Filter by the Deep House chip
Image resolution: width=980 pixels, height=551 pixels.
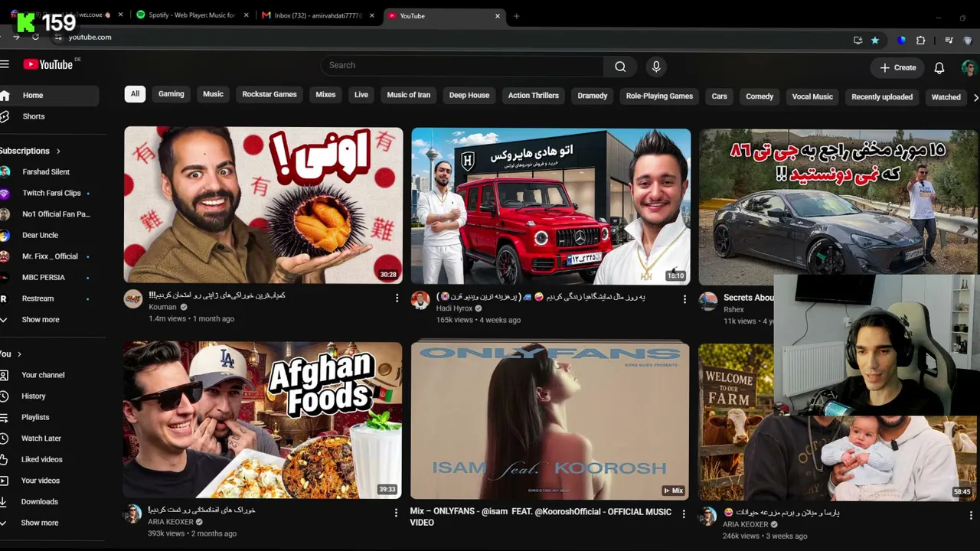pos(469,95)
